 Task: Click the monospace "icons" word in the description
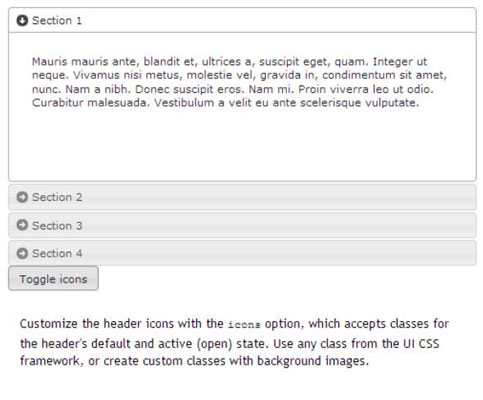coord(244,324)
